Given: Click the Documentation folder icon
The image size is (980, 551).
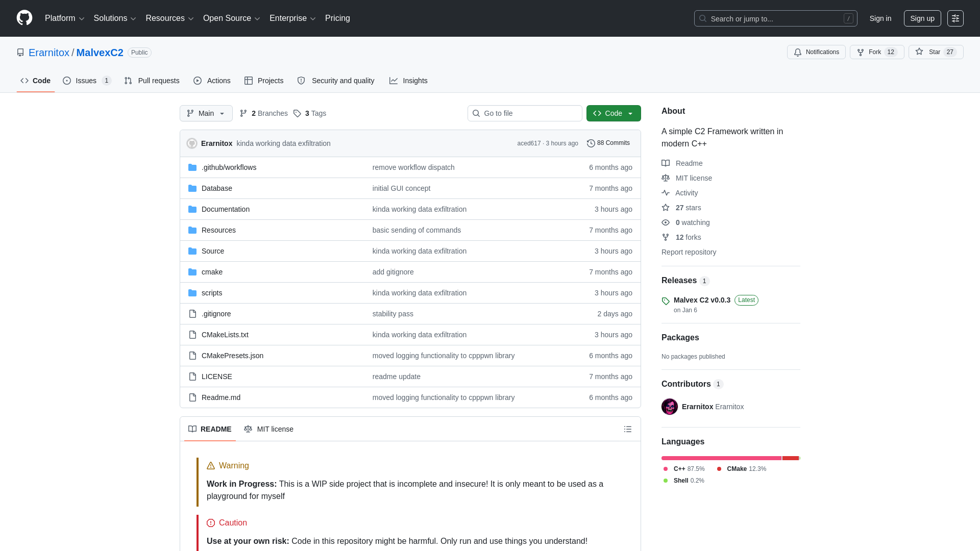Looking at the screenshot, I should (192, 209).
